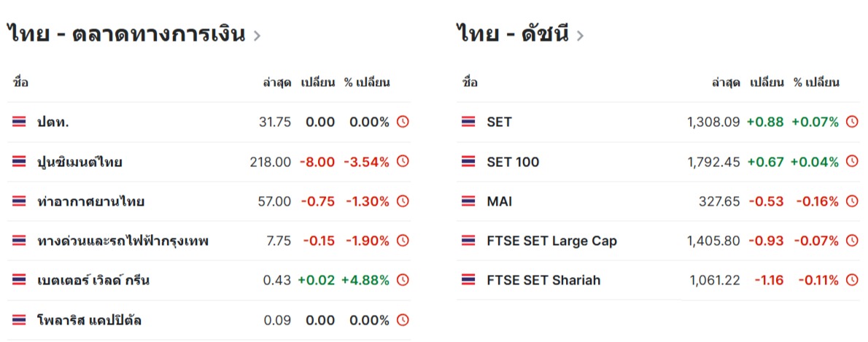Click the clock icon in the FTSE SET Shariah row

click(x=852, y=280)
